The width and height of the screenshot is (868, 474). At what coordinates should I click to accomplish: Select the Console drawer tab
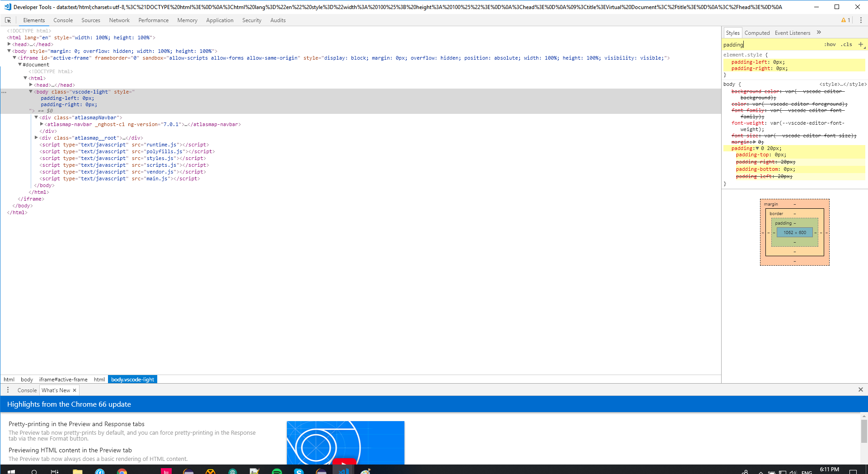pyautogui.click(x=27, y=390)
